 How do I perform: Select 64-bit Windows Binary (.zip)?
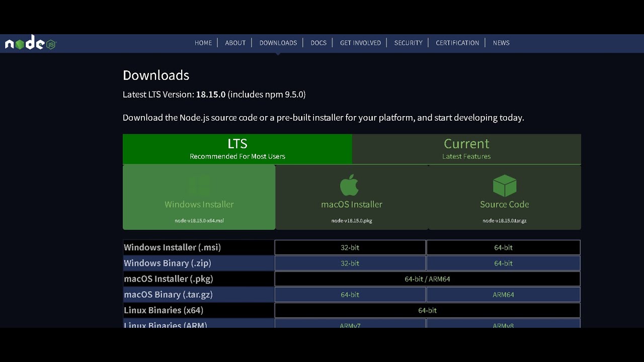point(503,263)
